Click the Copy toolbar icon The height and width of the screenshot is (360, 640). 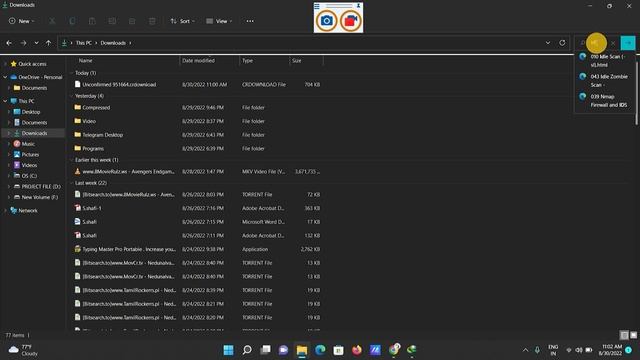[x=72, y=21]
